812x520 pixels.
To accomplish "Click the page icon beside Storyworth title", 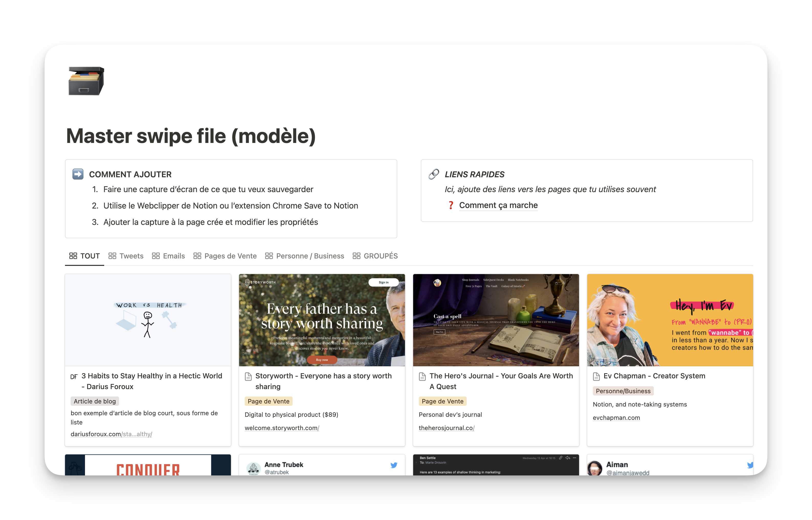I will (x=248, y=376).
